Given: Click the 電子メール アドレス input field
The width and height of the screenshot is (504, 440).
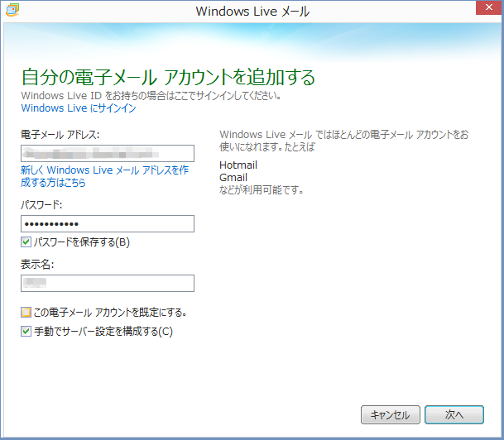Looking at the screenshot, I should (x=108, y=153).
